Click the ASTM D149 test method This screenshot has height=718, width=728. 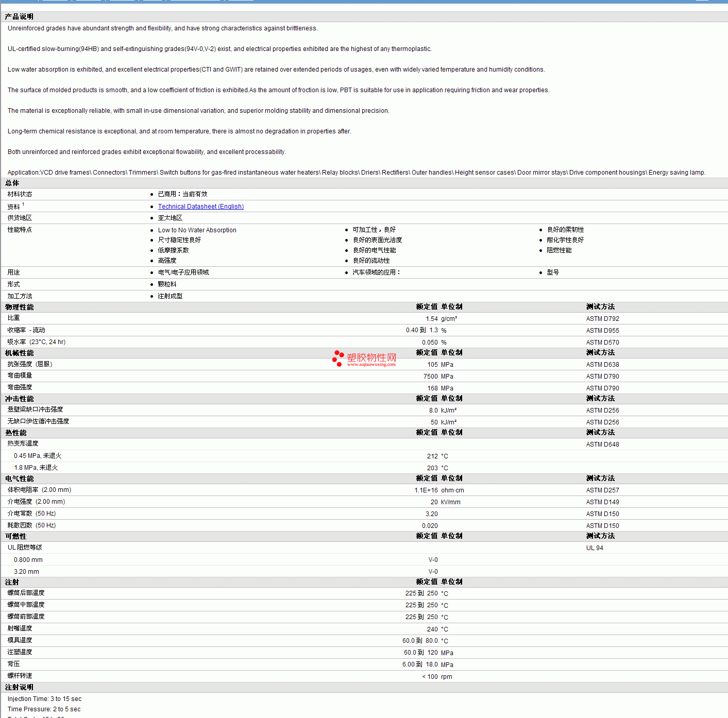pos(603,502)
